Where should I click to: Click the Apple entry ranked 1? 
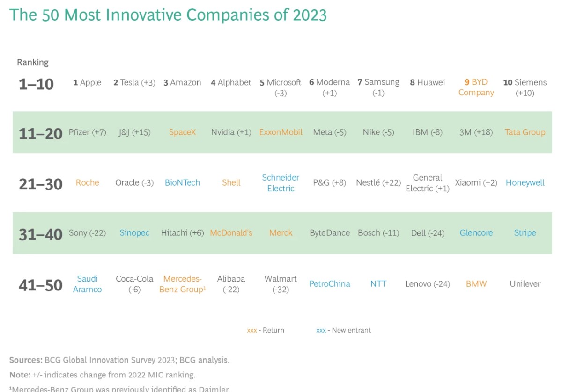pyautogui.click(x=88, y=83)
